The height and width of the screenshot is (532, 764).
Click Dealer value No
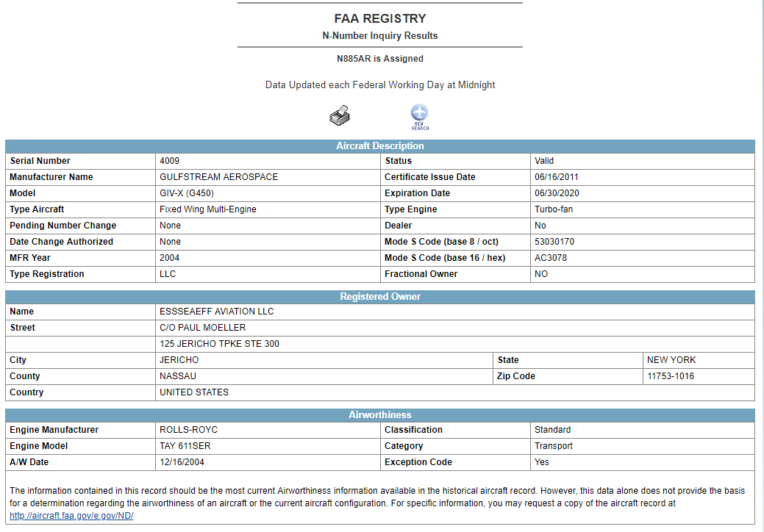coord(540,226)
